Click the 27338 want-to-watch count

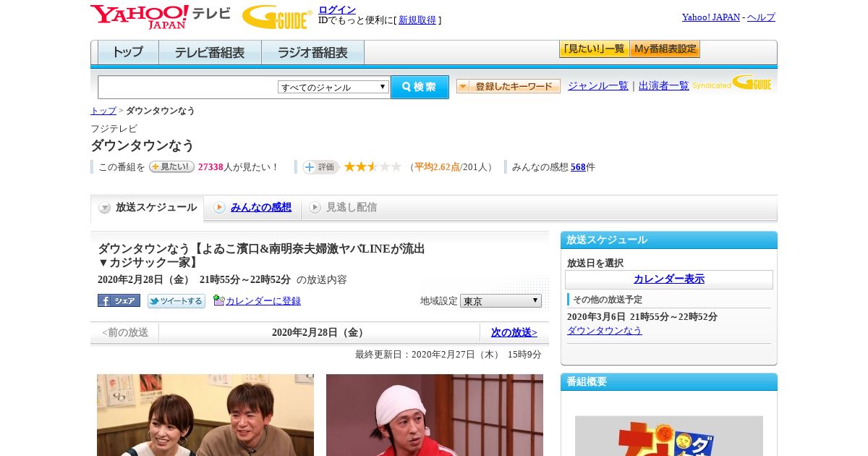point(210,167)
